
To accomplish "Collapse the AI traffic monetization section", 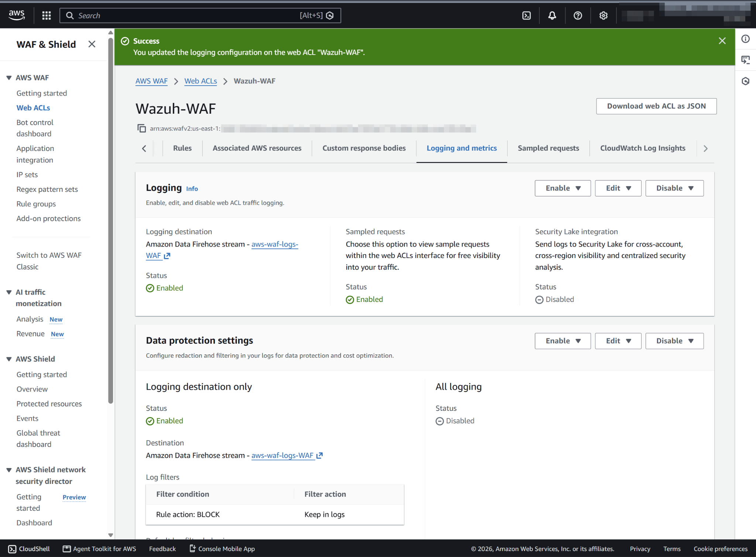I will tap(9, 292).
